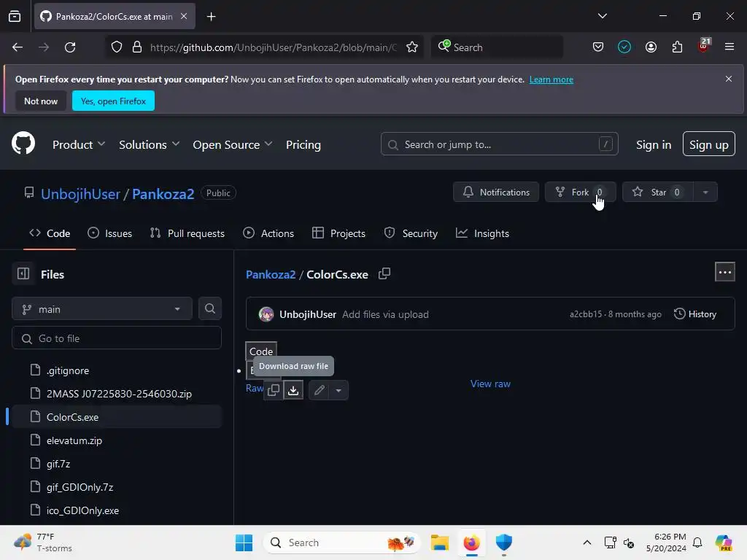The image size is (747, 560).
Task: Click the View raw link
Action: [x=490, y=384]
